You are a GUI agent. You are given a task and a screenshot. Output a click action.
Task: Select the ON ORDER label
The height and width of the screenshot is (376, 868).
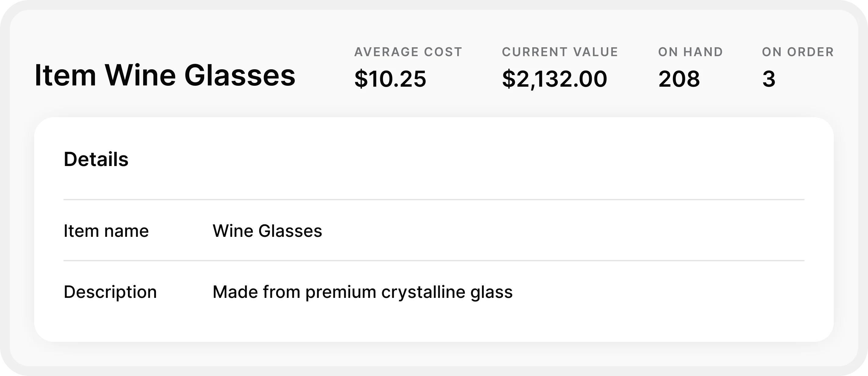[x=798, y=52]
